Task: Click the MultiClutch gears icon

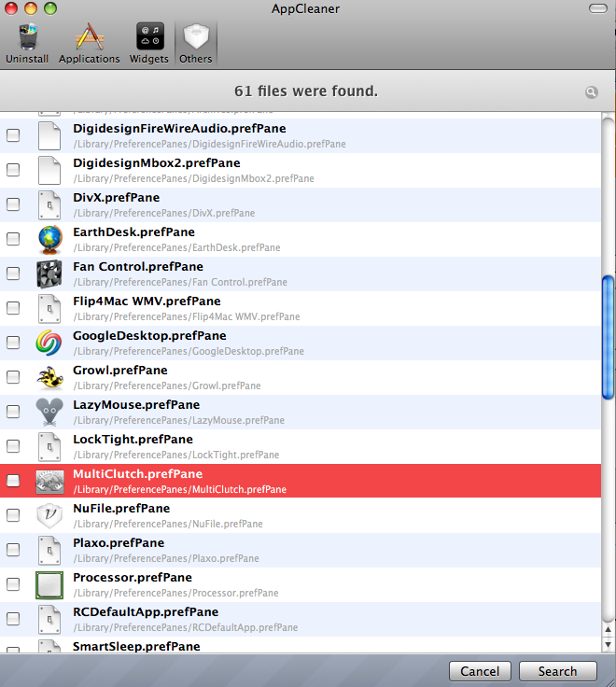Action: [49, 482]
